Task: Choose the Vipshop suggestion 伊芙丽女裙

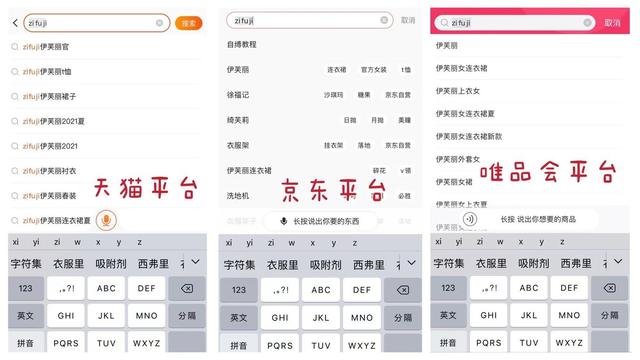Action: pos(454,182)
